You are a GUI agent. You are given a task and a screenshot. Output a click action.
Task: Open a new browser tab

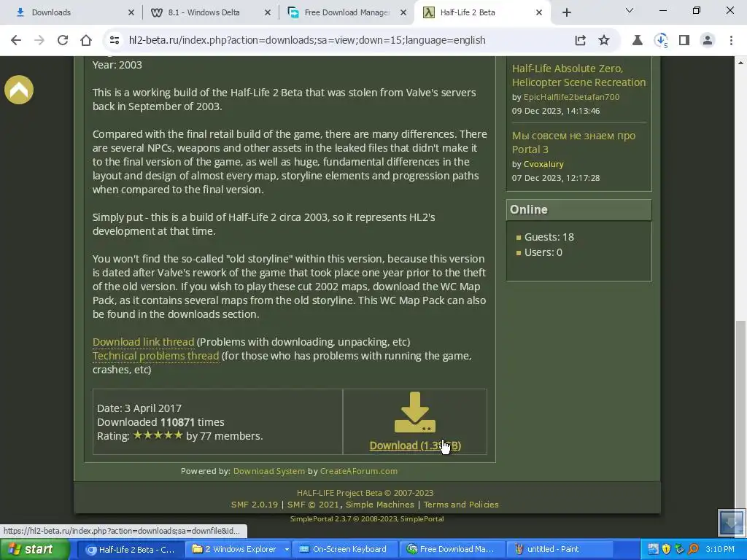(566, 13)
